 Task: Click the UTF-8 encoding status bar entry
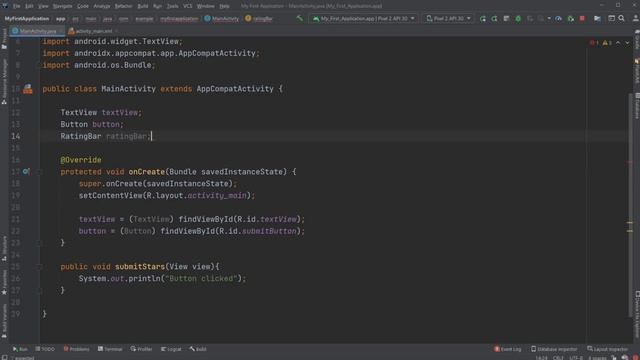point(576,358)
